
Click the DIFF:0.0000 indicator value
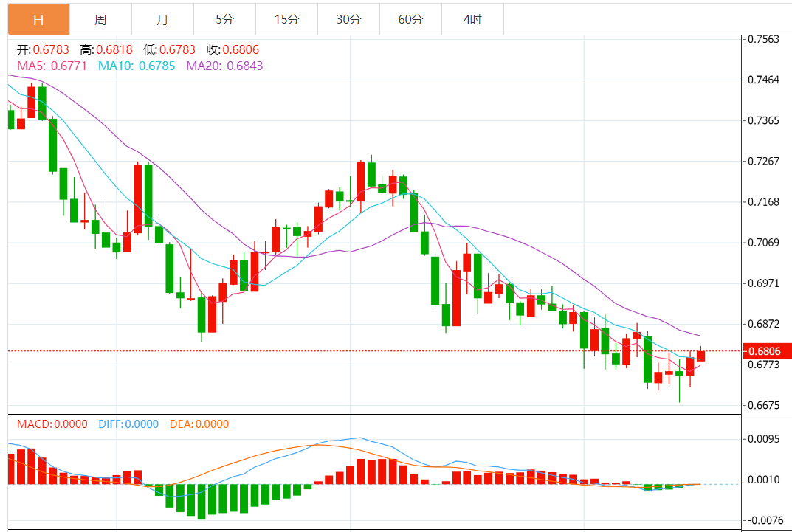[128, 424]
